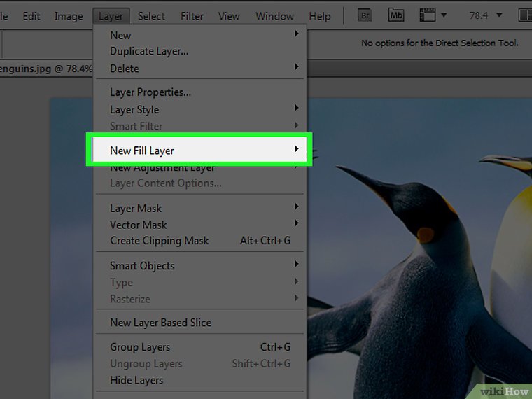Viewport: 532px width, 399px height.
Task: Open the Select menu
Action: (x=151, y=16)
